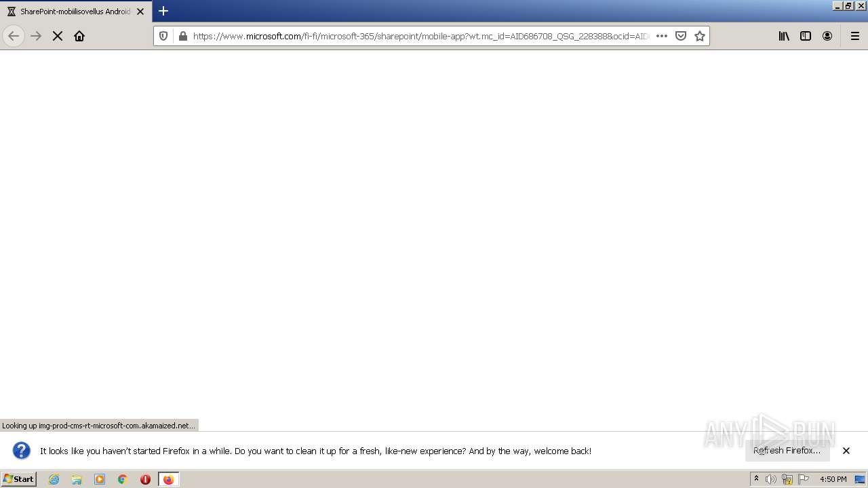868x488 pixels.
Task: Open the volume control in the tray
Action: pyautogui.click(x=771, y=479)
